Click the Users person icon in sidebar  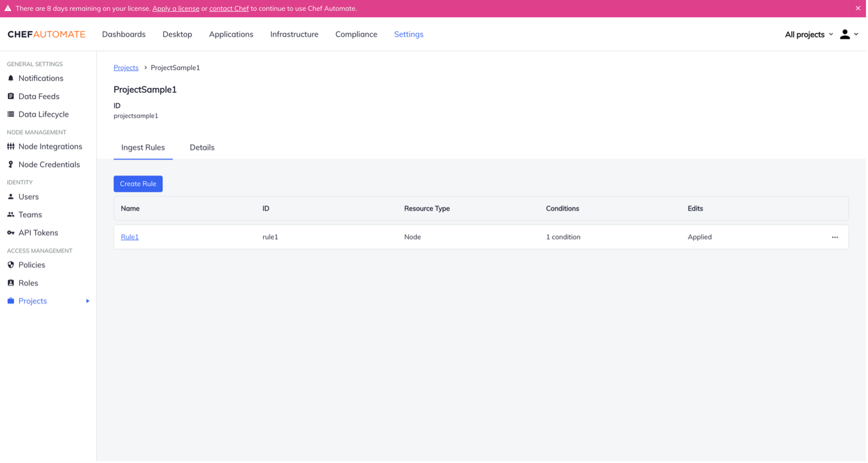[x=11, y=197]
